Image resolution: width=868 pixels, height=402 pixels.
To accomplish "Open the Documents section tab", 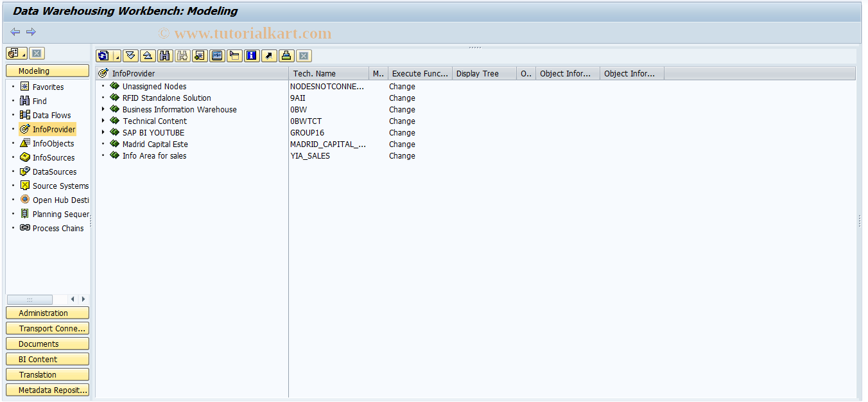I will click(48, 344).
